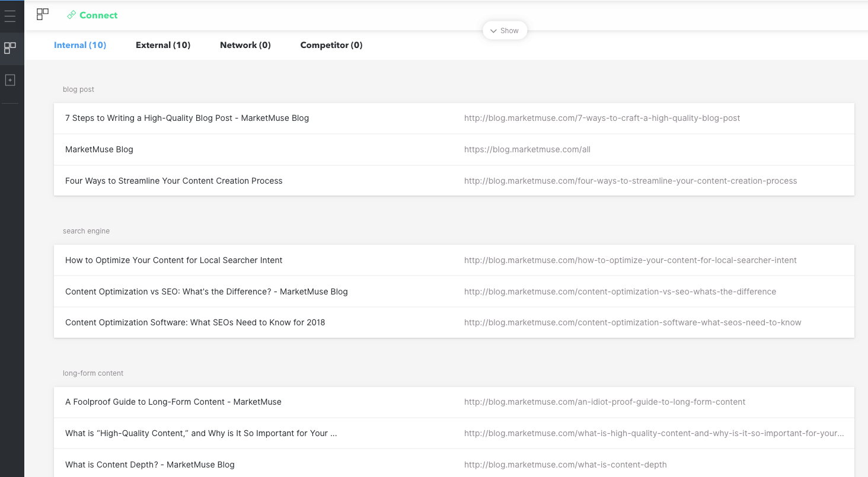The height and width of the screenshot is (477, 868).
Task: Switch to the Competitor (0) tab
Action: coord(331,45)
